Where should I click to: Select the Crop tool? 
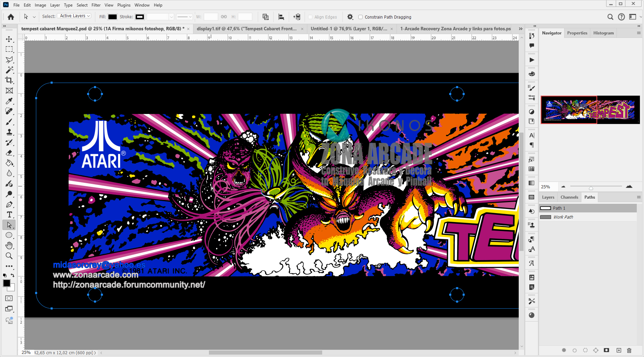point(9,80)
